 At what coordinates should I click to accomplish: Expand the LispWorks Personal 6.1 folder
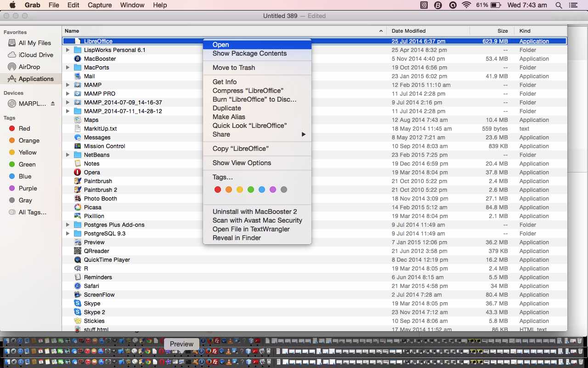pos(68,50)
